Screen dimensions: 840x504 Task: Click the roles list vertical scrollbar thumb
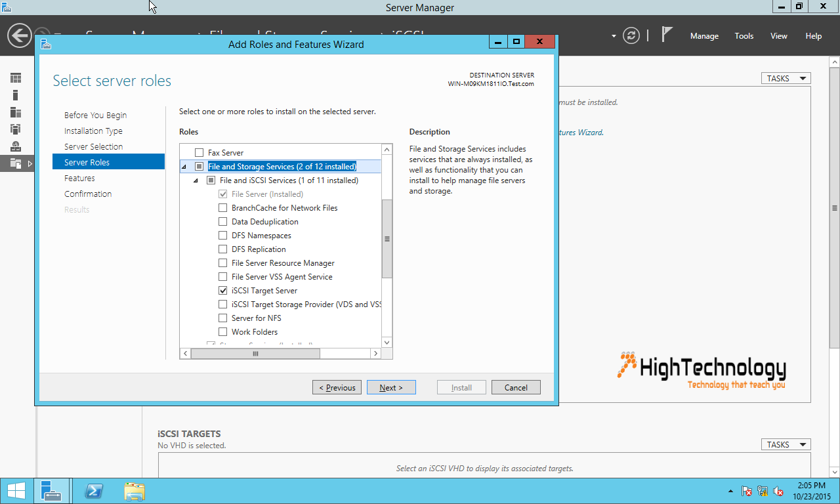coord(387,239)
